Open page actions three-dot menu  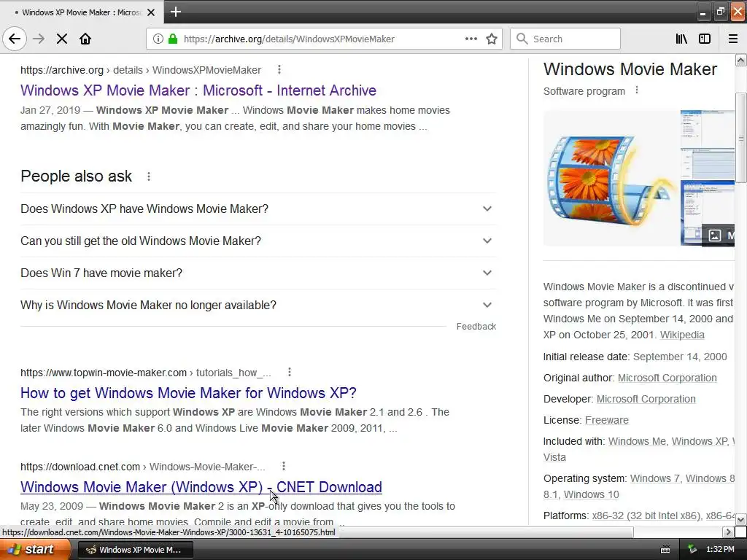471,39
